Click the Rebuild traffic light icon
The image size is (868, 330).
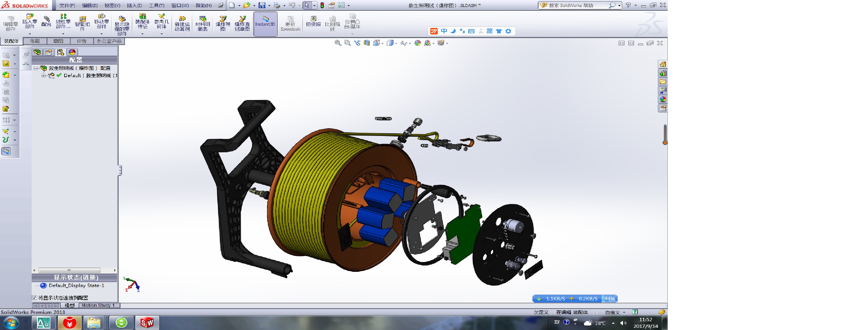322,5
